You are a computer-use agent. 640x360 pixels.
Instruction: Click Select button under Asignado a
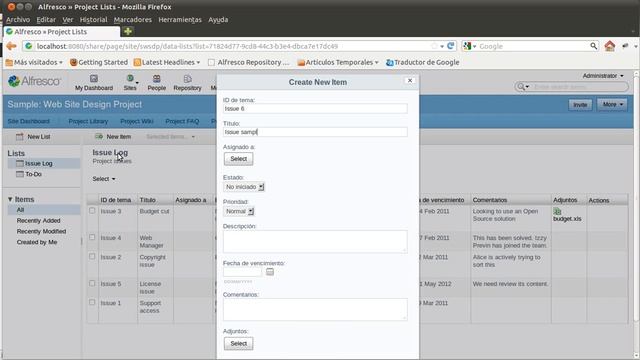238,159
